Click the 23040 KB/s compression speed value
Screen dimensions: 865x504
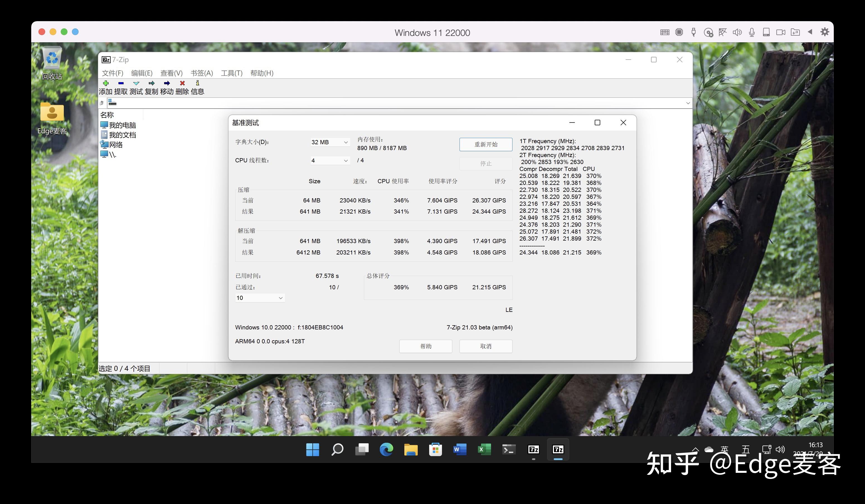click(355, 200)
